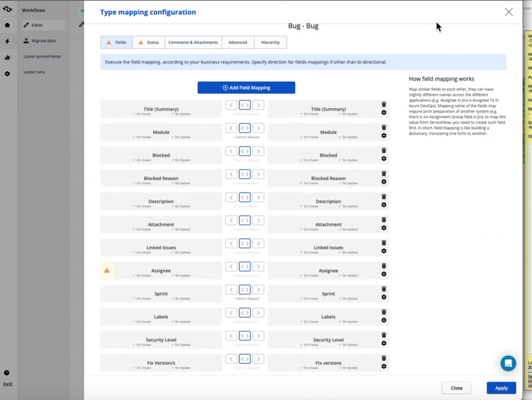Image resolution: width=532 pixels, height=400 pixels.
Task: Delete the Sprint field mapping
Action: pyautogui.click(x=384, y=289)
